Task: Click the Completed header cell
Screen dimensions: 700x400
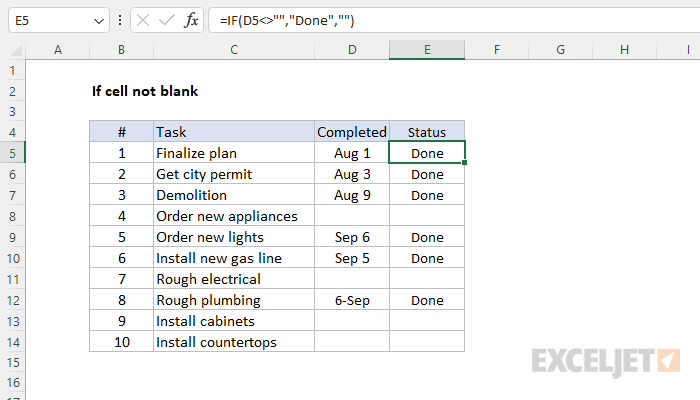Action: (x=352, y=132)
